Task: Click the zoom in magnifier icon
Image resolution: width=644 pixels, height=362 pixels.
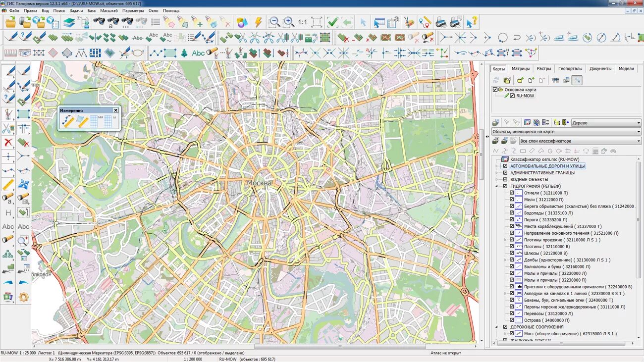Action: point(288,22)
